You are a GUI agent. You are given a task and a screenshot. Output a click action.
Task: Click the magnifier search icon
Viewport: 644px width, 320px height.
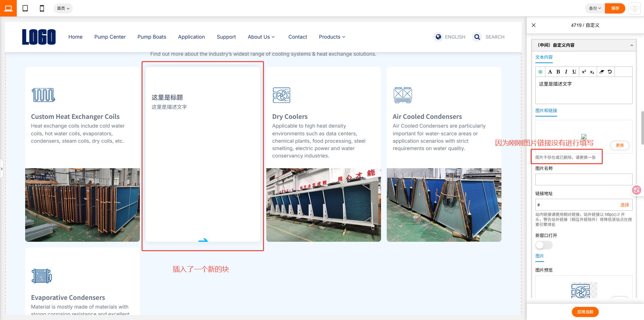click(x=477, y=37)
